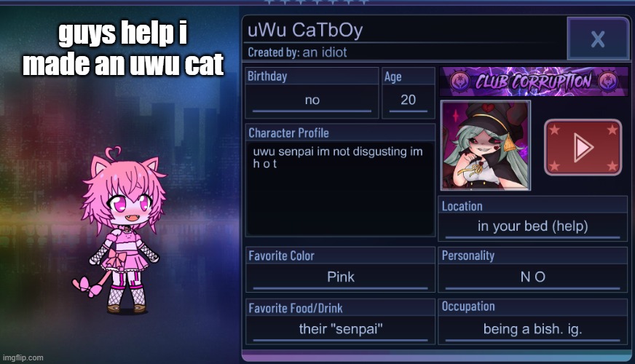This screenshot has width=635, height=364.
Task: Edit the Created by field
Action: [297, 52]
